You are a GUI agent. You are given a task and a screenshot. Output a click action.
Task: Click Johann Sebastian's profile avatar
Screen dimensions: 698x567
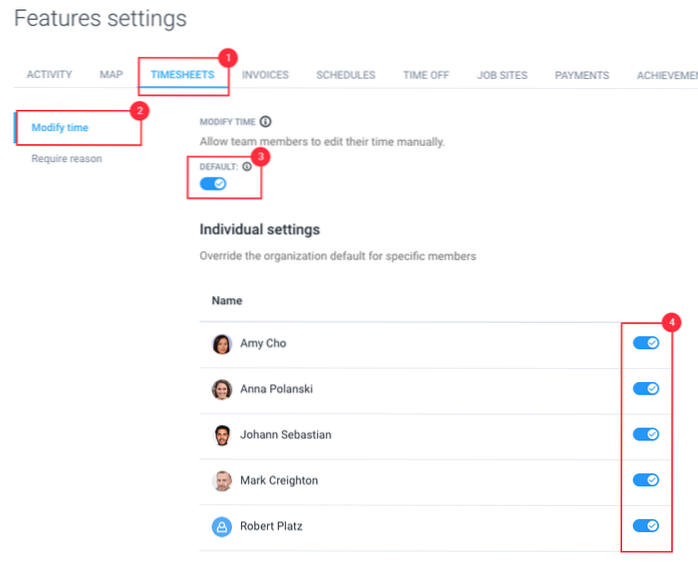coord(222,435)
